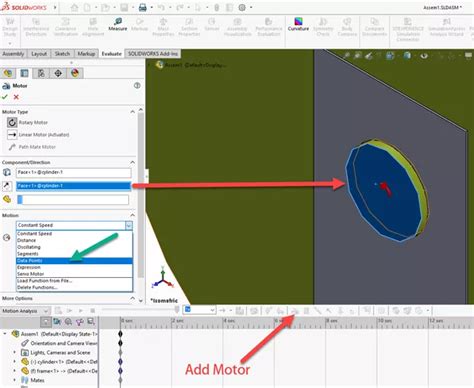Expand Lights, Cameras and Scene node
Image resolution: width=474 pixels, height=388 pixels.
14,352
